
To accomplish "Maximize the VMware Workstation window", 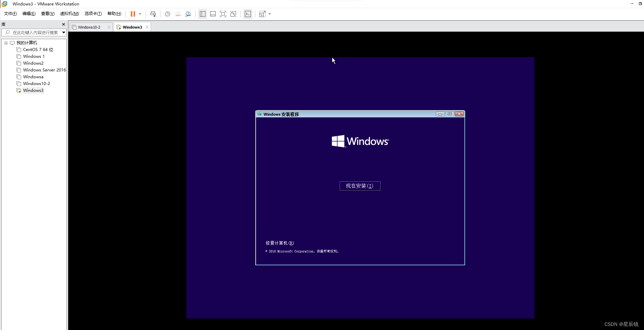I will pos(640,4).
